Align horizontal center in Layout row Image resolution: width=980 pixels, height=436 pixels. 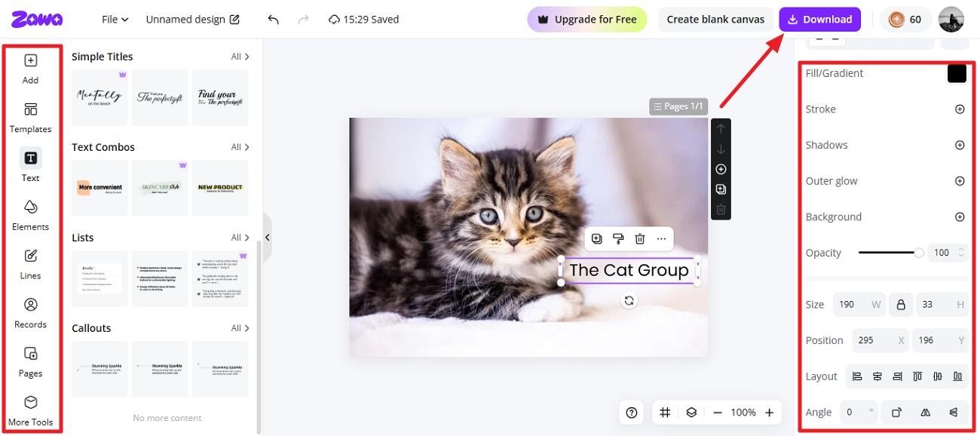[877, 376]
